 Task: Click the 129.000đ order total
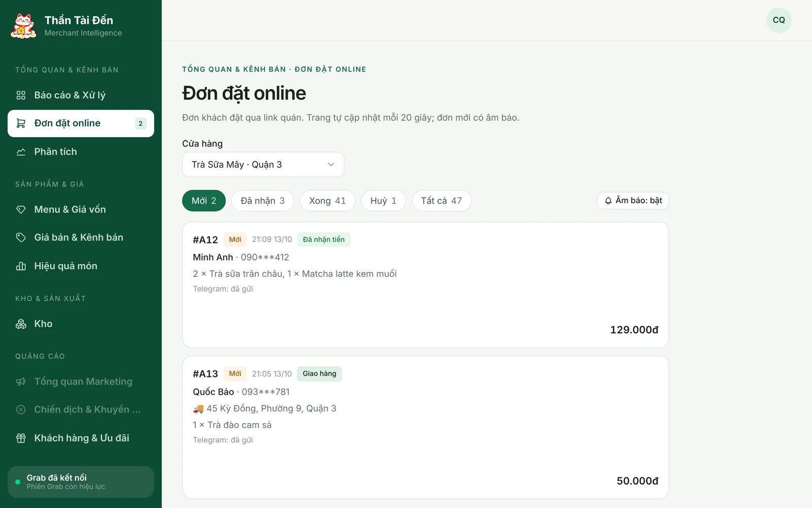pos(634,330)
